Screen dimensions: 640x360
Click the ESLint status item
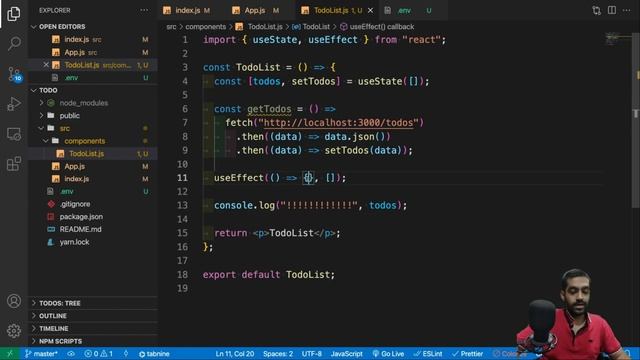pyautogui.click(x=428, y=354)
